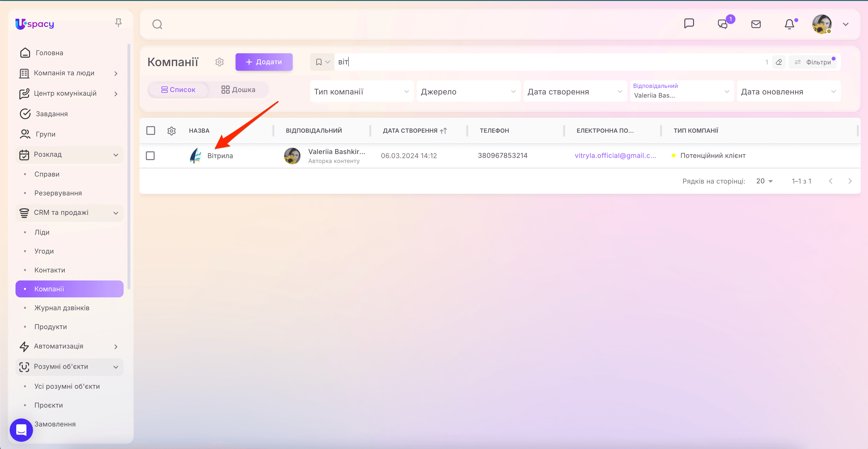Open Контакти in the sidebar menu
The image size is (868, 449).
[49, 270]
